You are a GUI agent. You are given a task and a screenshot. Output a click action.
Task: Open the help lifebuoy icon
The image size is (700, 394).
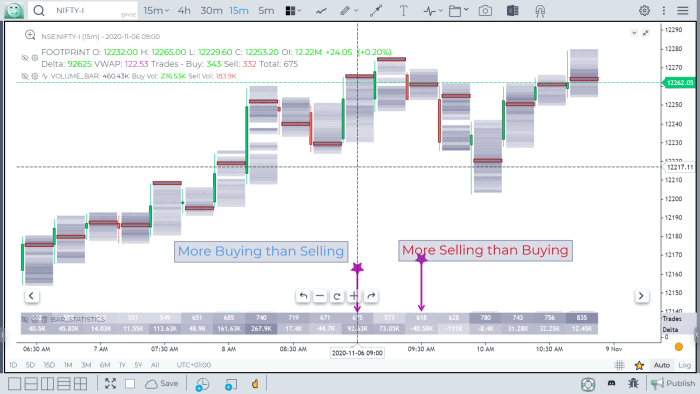click(x=588, y=384)
